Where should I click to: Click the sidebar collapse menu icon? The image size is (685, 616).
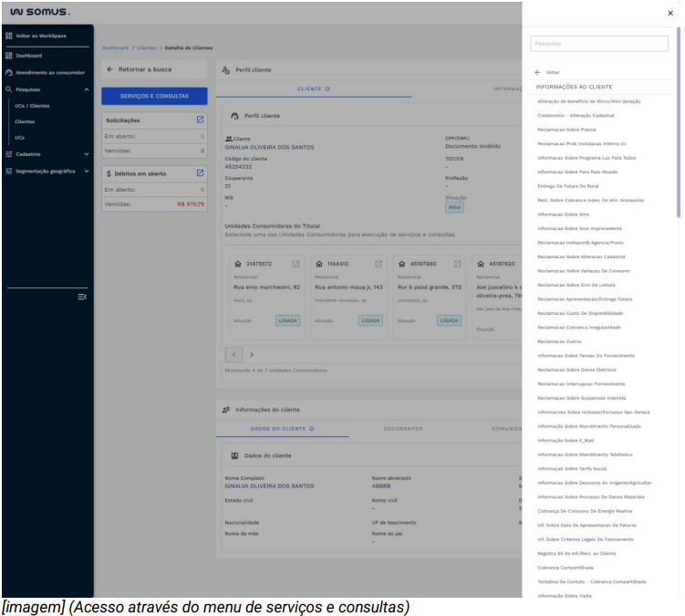[x=82, y=297]
